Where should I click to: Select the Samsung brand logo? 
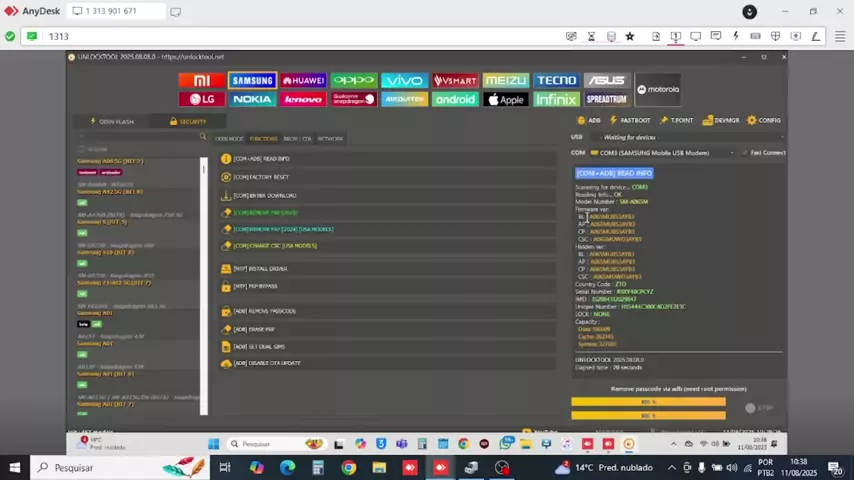click(252, 80)
